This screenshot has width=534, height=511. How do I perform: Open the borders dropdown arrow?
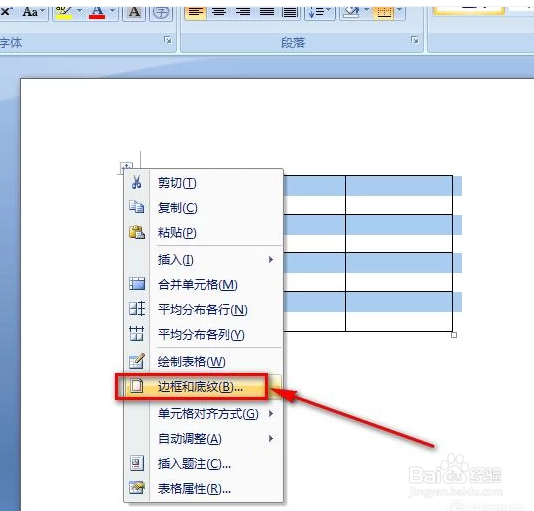[x=400, y=11]
